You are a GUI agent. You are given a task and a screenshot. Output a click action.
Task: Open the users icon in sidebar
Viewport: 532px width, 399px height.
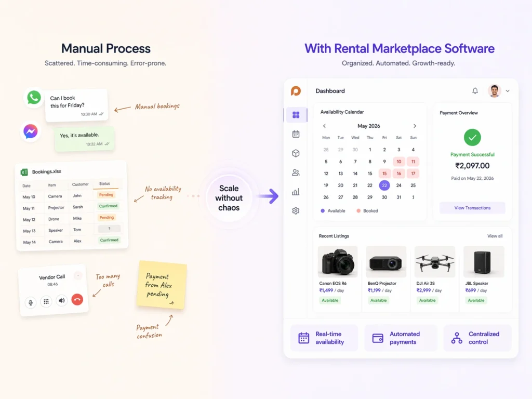click(296, 172)
